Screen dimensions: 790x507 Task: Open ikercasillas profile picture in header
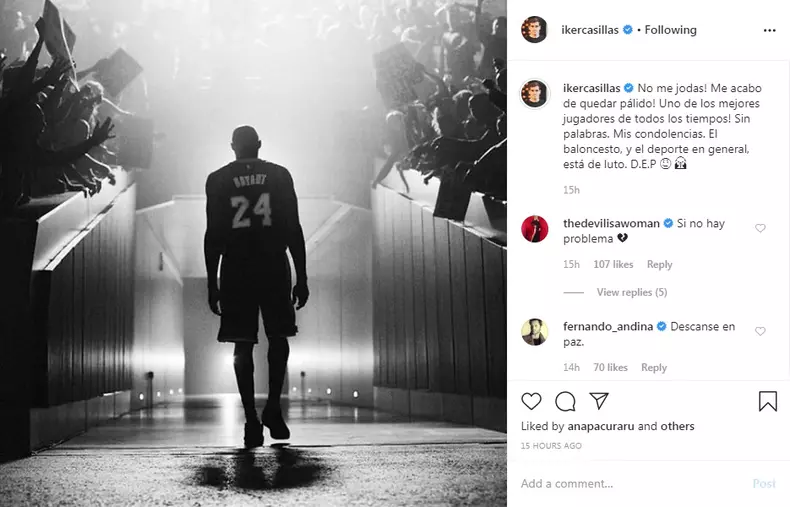[535, 30]
